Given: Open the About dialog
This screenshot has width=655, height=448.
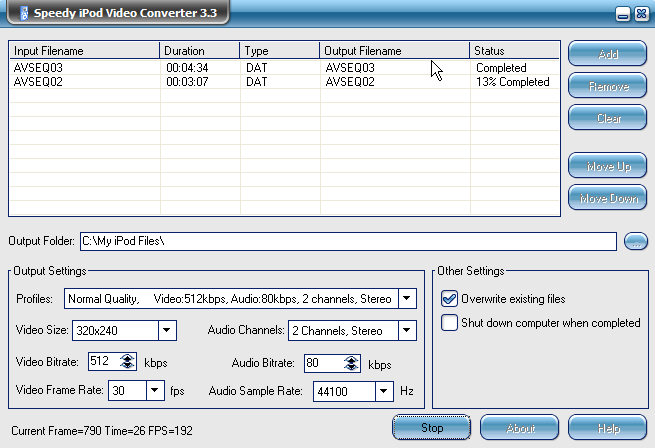Looking at the screenshot, I should pyautogui.click(x=519, y=427).
